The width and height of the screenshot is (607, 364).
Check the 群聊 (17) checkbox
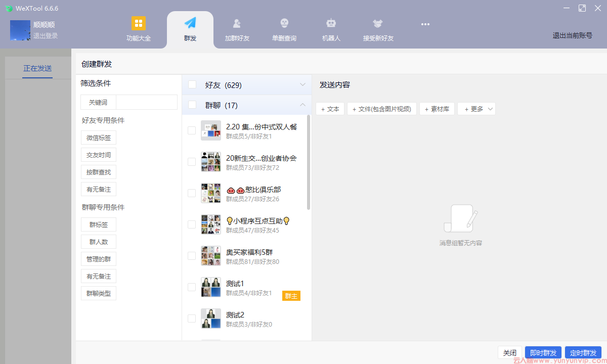(x=192, y=105)
